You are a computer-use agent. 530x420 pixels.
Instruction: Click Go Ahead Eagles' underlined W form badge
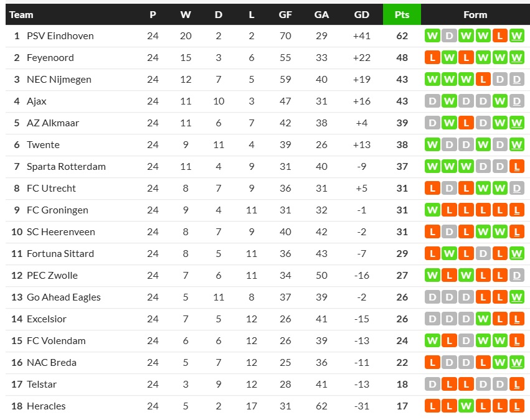[516, 297]
